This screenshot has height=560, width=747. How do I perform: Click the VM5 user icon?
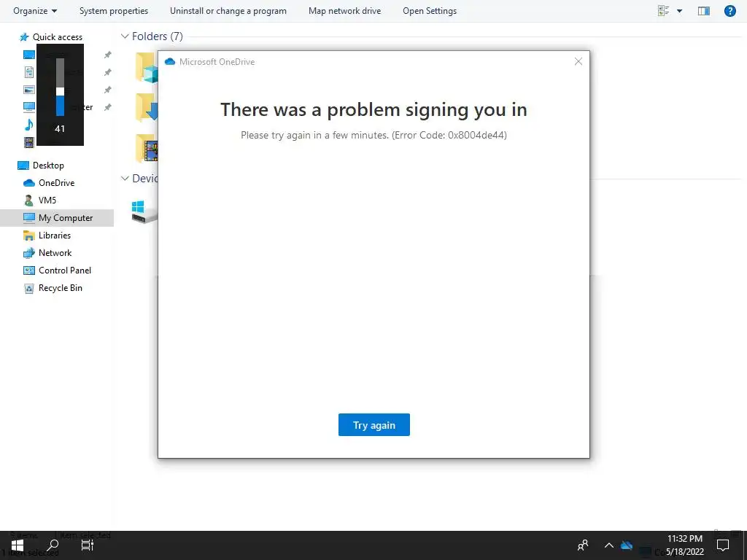[x=28, y=201]
